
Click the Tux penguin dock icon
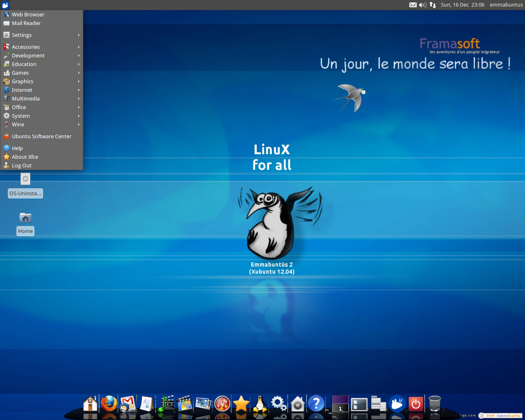click(260, 404)
